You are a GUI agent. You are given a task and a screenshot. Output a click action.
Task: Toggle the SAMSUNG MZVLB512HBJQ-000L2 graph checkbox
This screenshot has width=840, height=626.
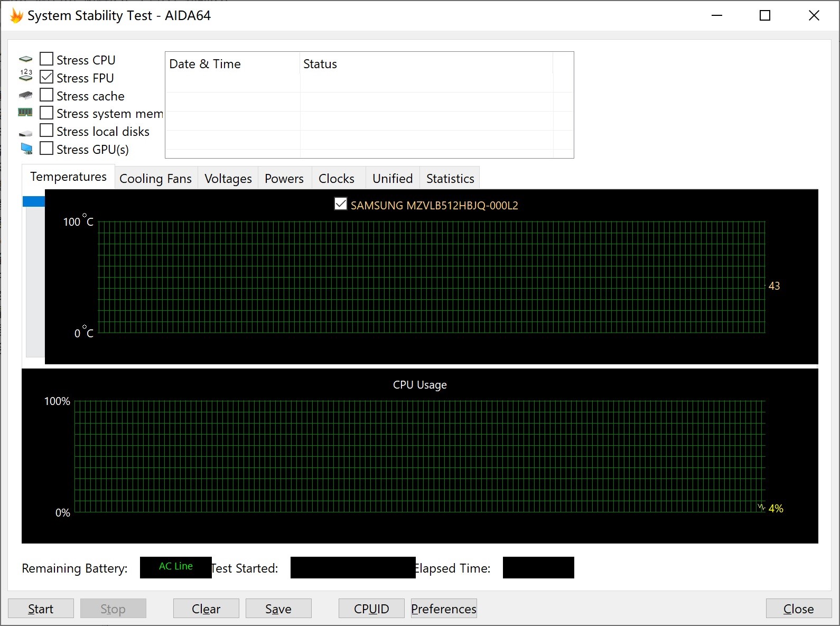pyautogui.click(x=341, y=204)
